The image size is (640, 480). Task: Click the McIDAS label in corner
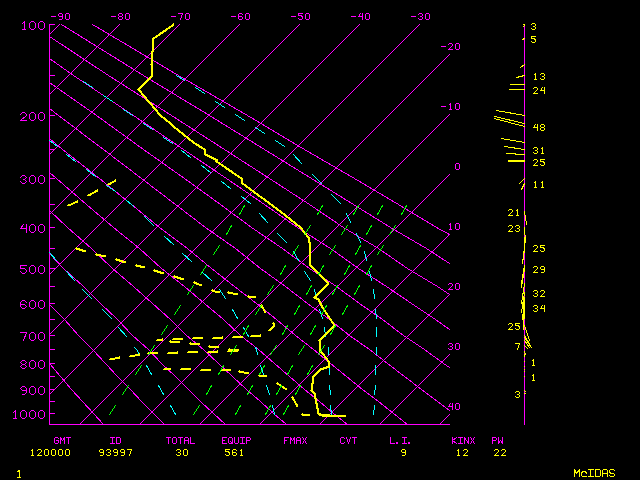594,472
